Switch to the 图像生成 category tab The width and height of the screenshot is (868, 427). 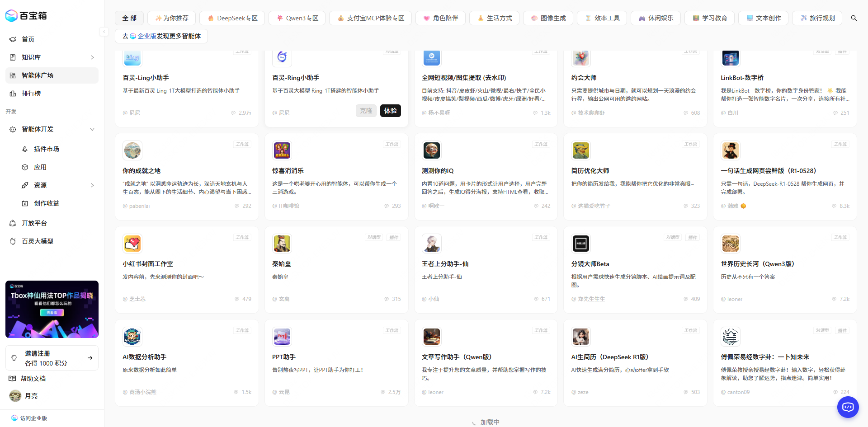(548, 18)
